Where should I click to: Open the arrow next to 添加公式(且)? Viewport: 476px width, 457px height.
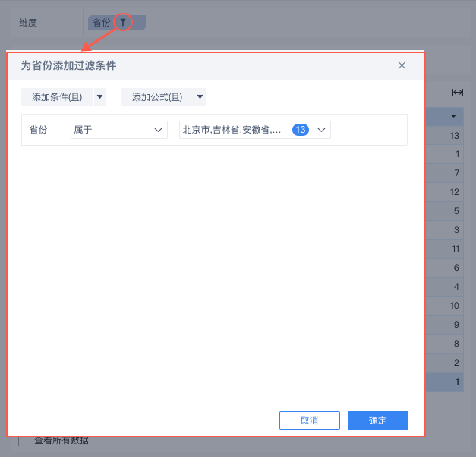click(200, 97)
